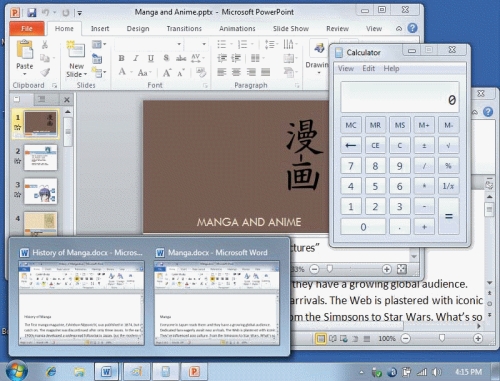
Task: Toggle Underline formatting in Font group
Action: click(151, 58)
